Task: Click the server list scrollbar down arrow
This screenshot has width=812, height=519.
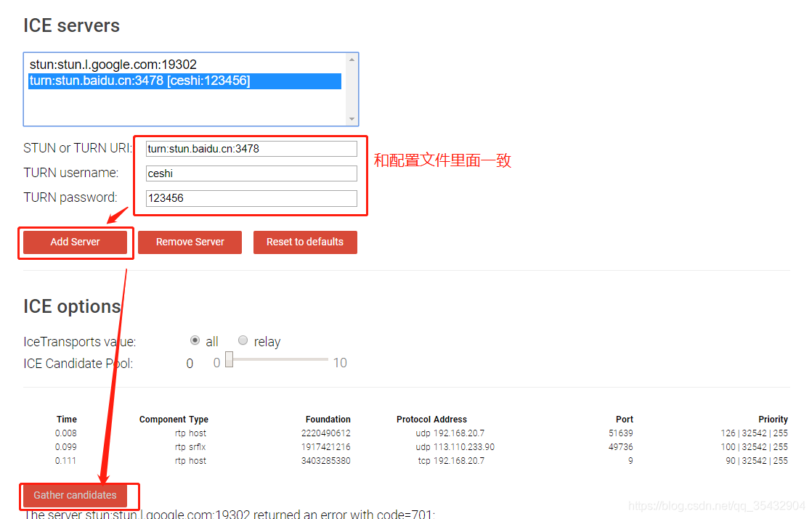Action: (x=352, y=120)
